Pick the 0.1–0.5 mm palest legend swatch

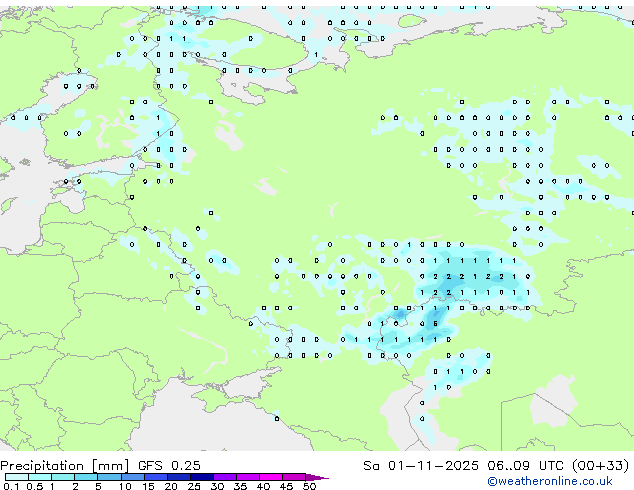(x=17, y=477)
